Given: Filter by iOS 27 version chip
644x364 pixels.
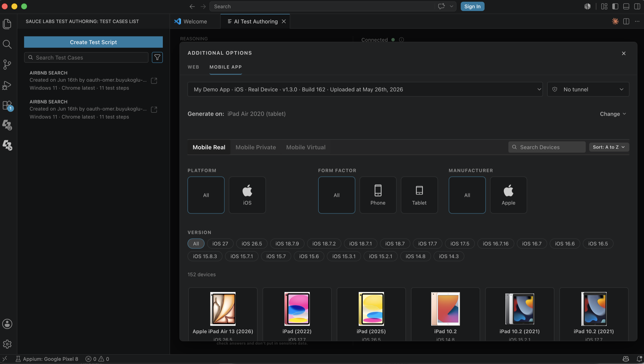Looking at the screenshot, I should (x=220, y=244).
